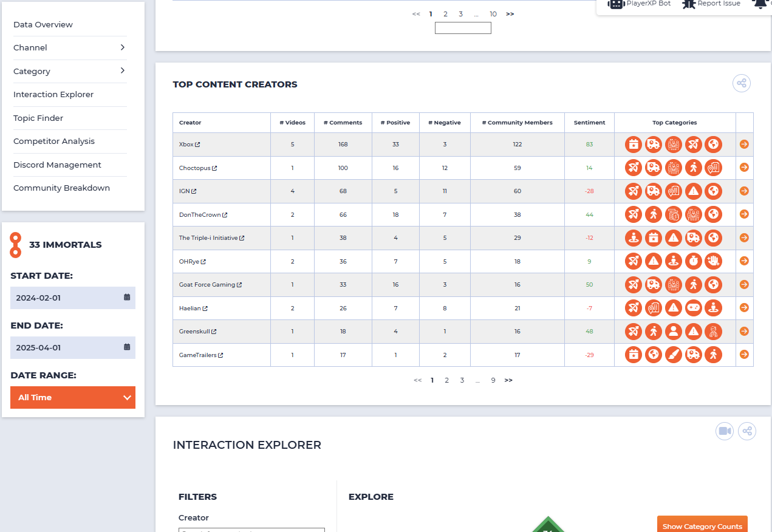The width and height of the screenshot is (772, 532).
Task: Click warning triangle icon in IGN row
Action: point(694,191)
